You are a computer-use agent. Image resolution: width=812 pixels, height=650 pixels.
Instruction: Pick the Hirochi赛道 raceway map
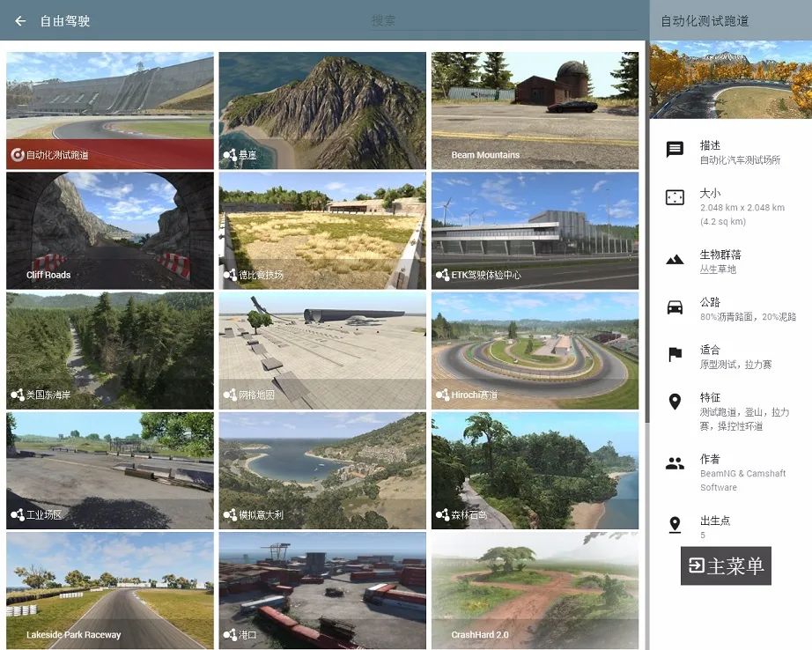(535, 351)
